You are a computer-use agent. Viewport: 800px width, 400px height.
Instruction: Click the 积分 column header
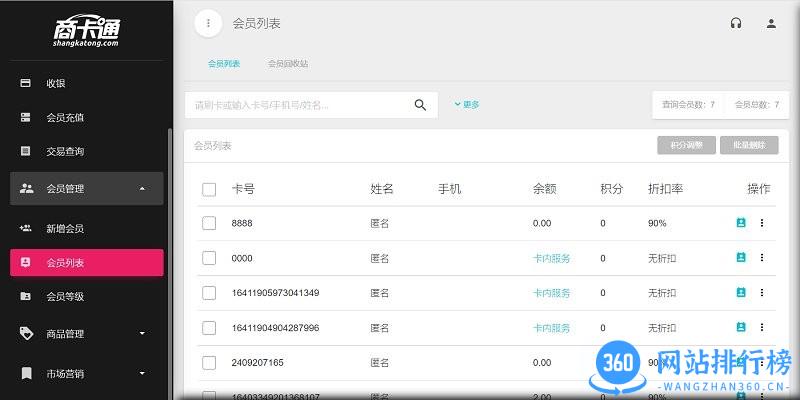(x=612, y=189)
